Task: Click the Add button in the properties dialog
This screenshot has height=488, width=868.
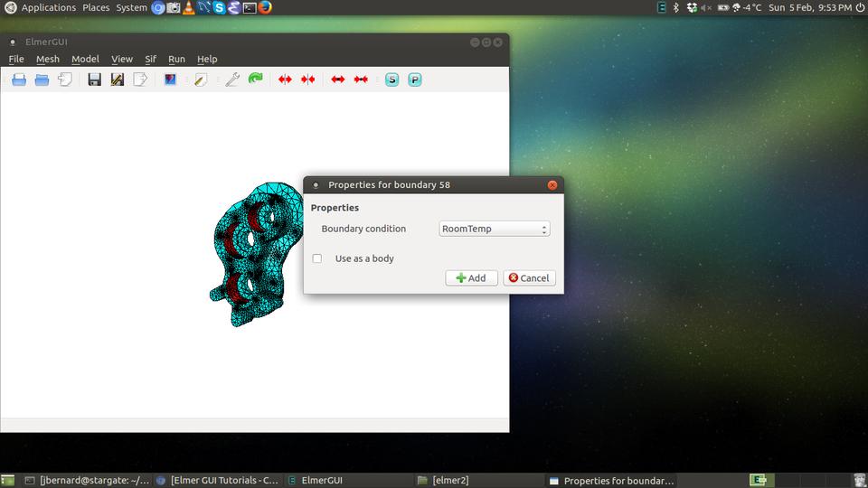Action: click(x=471, y=277)
